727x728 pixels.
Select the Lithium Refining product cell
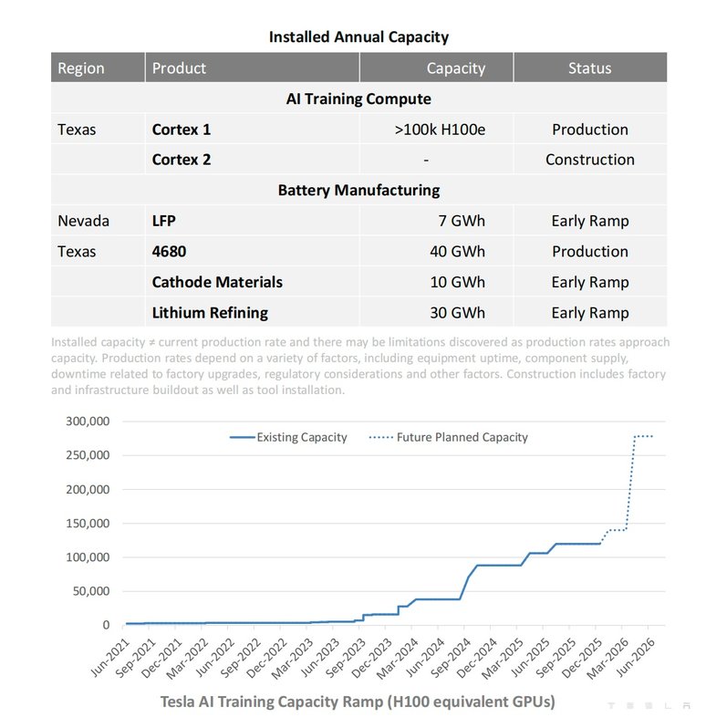click(210, 312)
